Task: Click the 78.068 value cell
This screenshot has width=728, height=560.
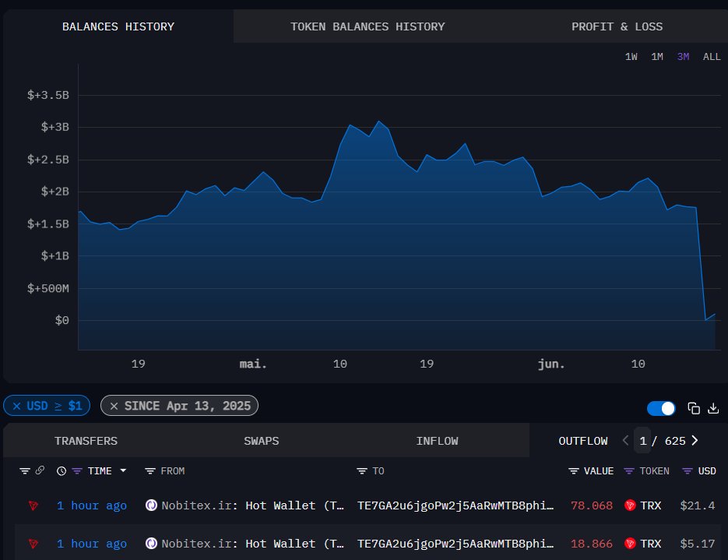Action: pyautogui.click(x=592, y=505)
